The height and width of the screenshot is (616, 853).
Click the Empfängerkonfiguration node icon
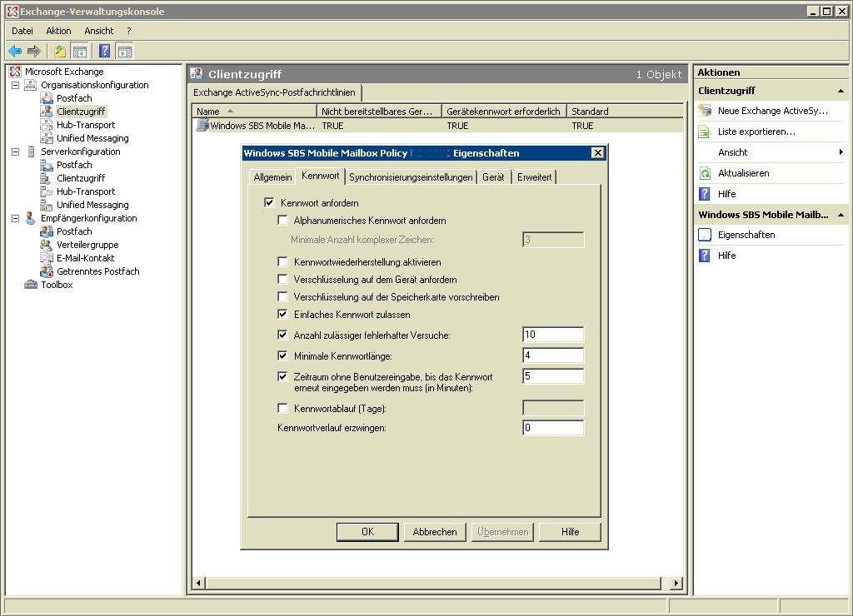click(x=31, y=218)
